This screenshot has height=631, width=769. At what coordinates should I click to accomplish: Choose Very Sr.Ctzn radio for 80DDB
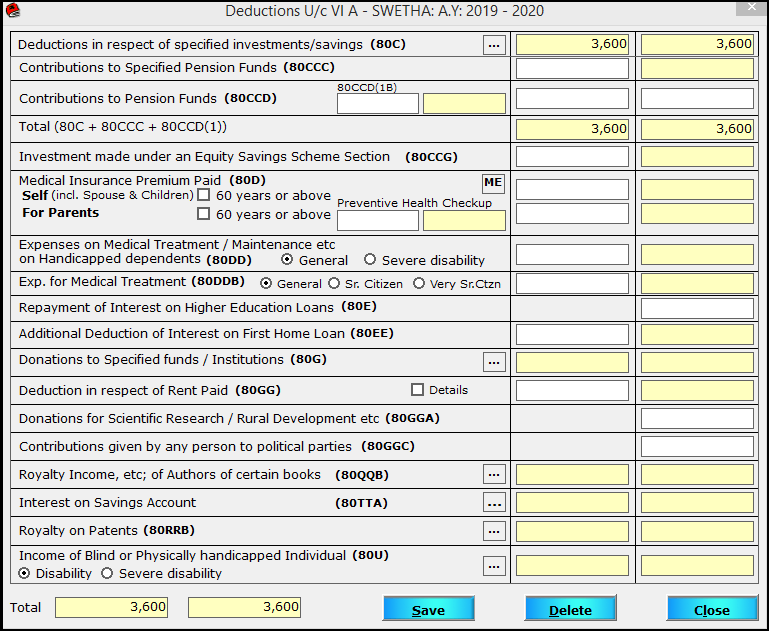pyautogui.click(x=419, y=283)
